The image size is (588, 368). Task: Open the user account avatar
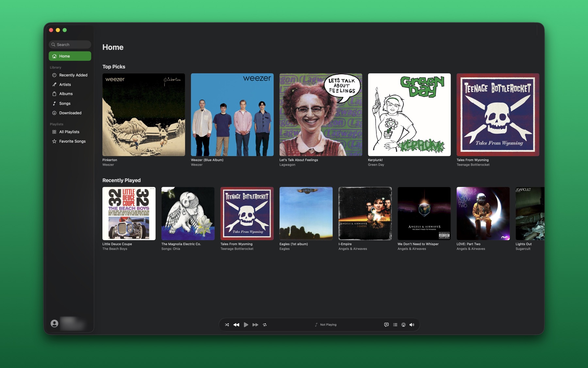click(55, 324)
